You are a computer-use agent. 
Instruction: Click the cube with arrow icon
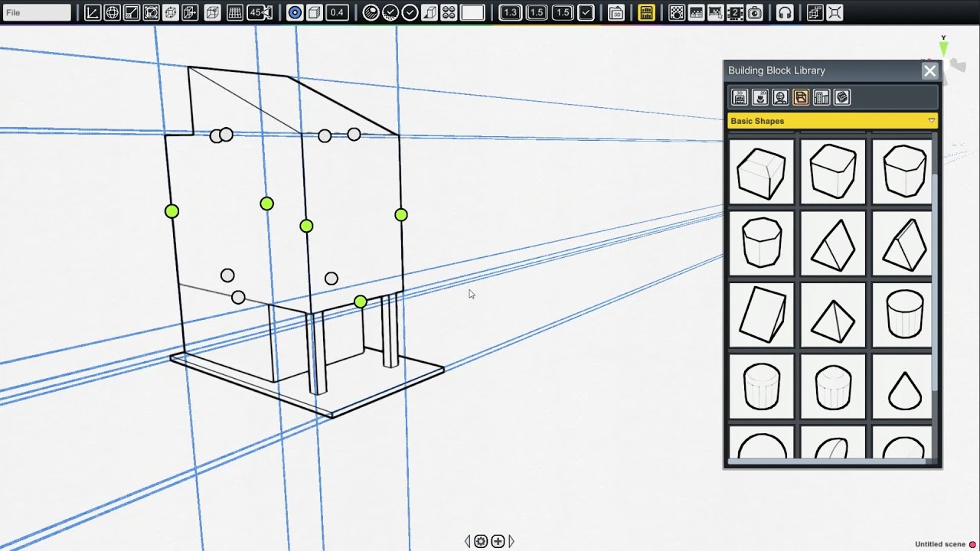pos(190,12)
